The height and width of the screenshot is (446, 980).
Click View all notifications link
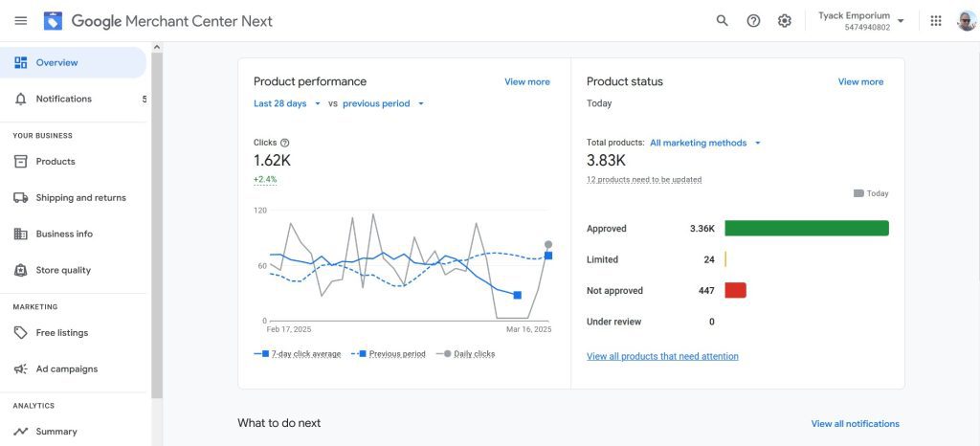tap(855, 424)
